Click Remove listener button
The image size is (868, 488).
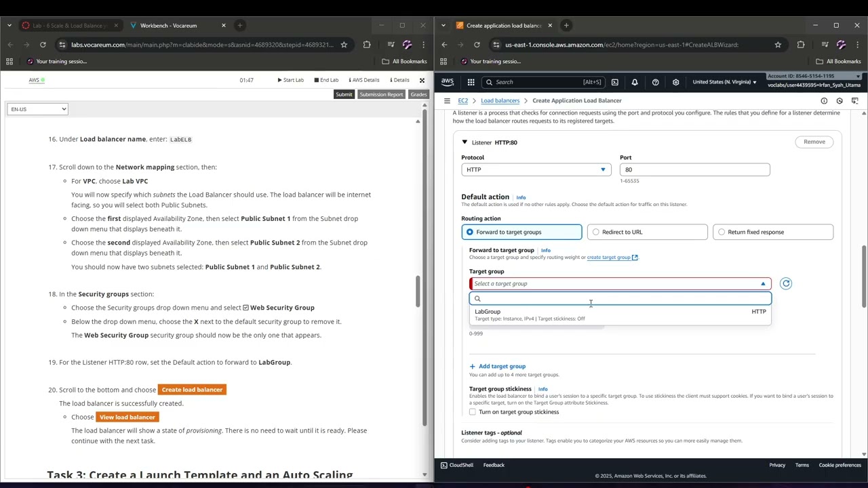click(x=814, y=142)
